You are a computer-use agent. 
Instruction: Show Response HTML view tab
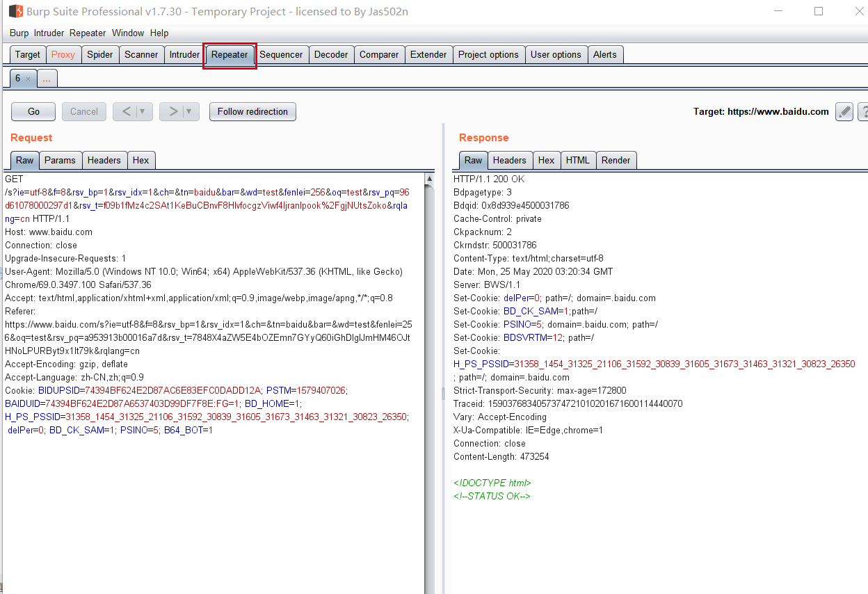tap(577, 160)
